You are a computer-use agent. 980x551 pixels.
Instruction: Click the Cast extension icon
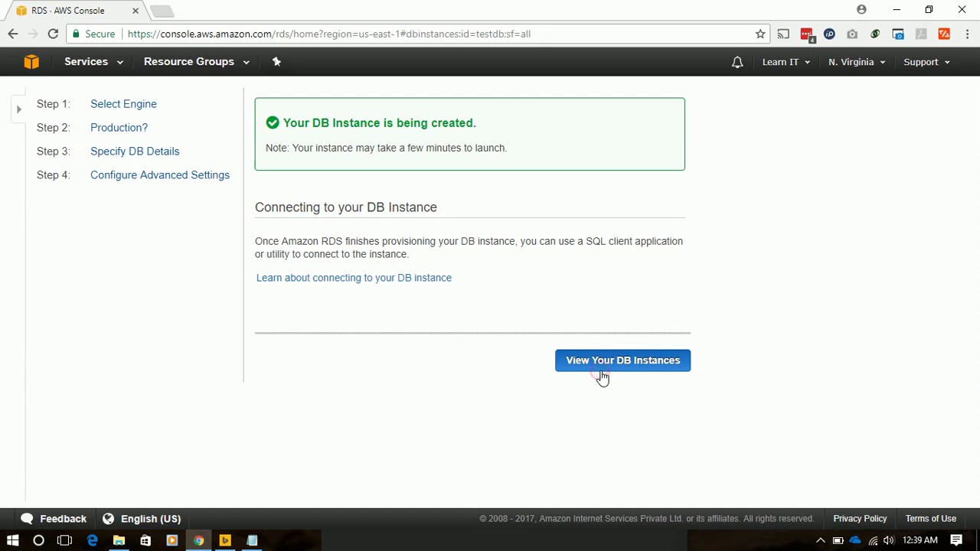point(783,34)
